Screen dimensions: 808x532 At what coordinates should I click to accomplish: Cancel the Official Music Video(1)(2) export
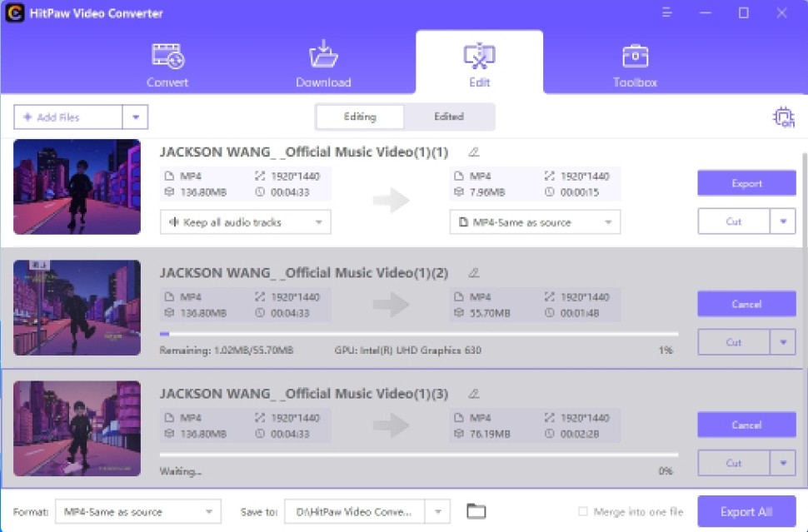pos(746,305)
